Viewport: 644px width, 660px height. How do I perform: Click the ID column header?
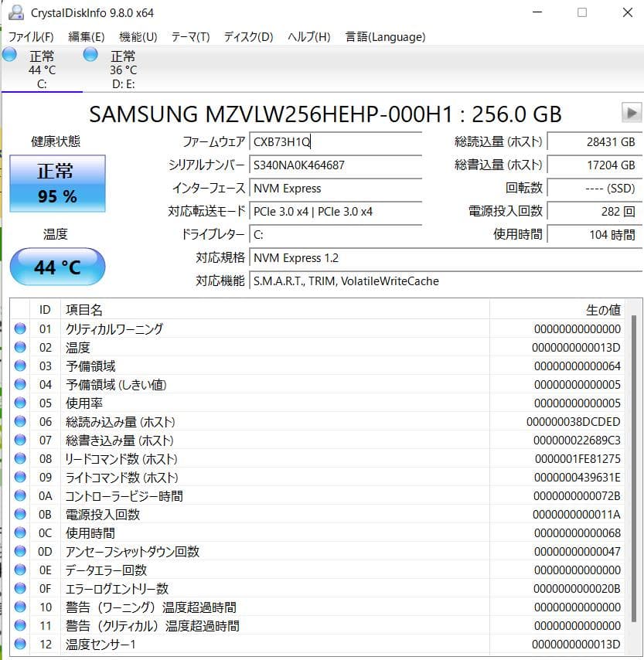[45, 310]
